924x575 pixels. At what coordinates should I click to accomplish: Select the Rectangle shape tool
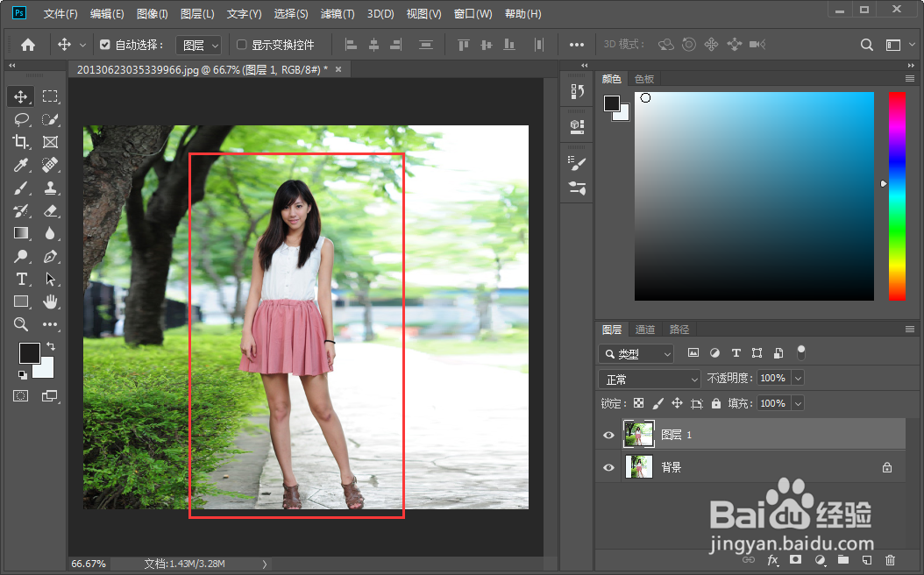(x=21, y=302)
